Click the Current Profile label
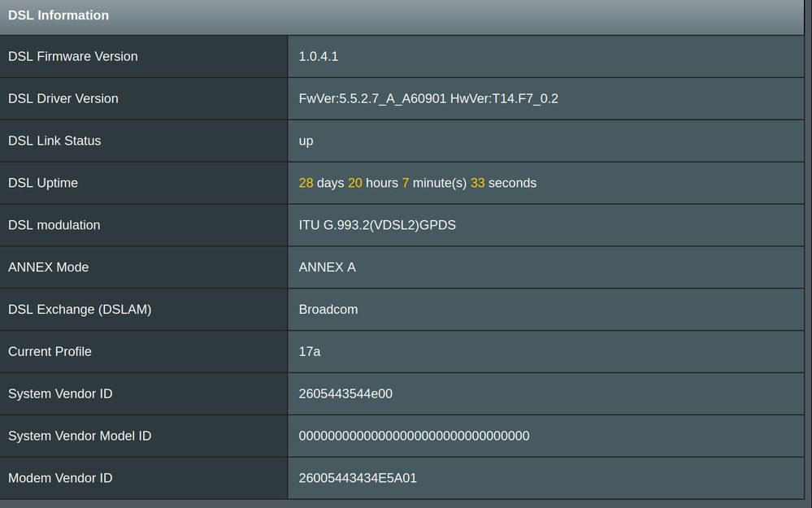Screen dimensions: 812x508 [50, 352]
